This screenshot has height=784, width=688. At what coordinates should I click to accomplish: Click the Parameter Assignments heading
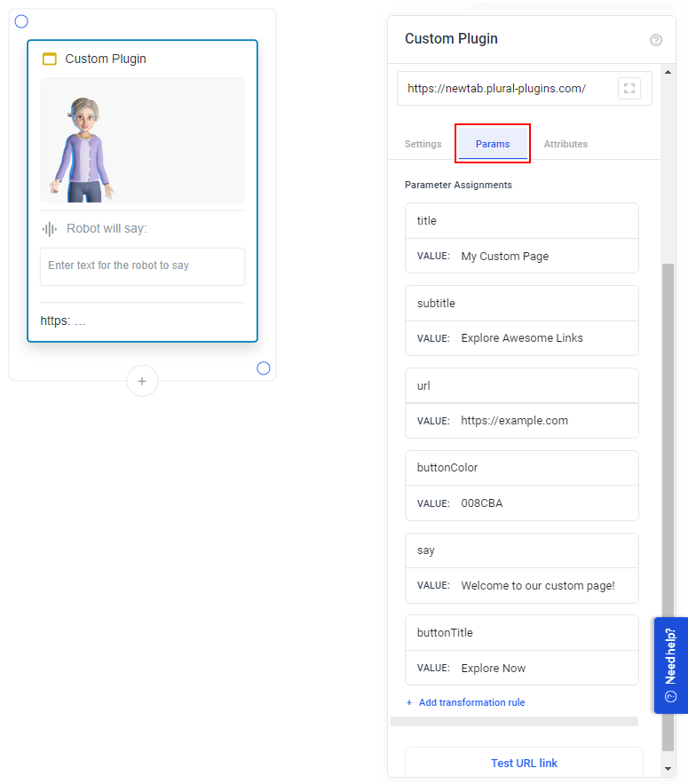pos(458,185)
